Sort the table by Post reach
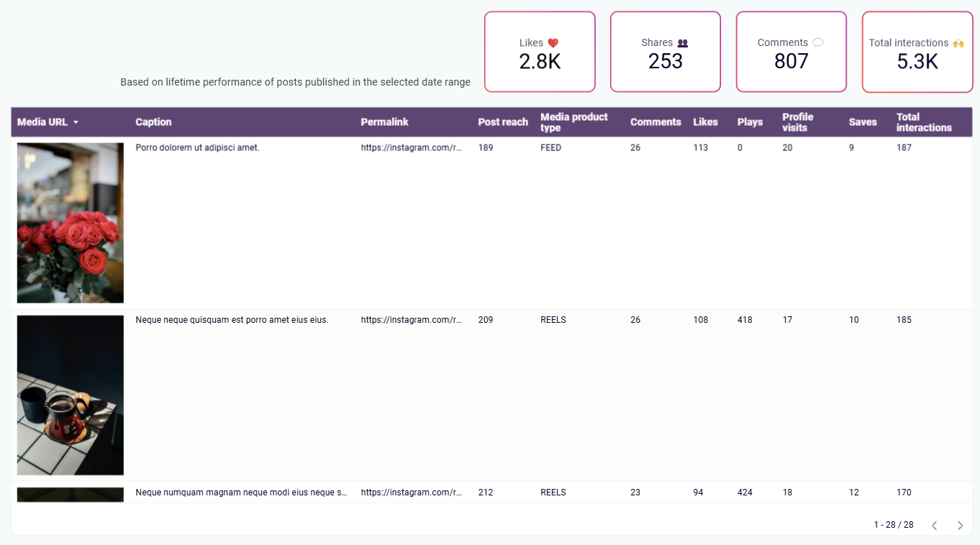The height and width of the screenshot is (545, 980). pyautogui.click(x=503, y=122)
